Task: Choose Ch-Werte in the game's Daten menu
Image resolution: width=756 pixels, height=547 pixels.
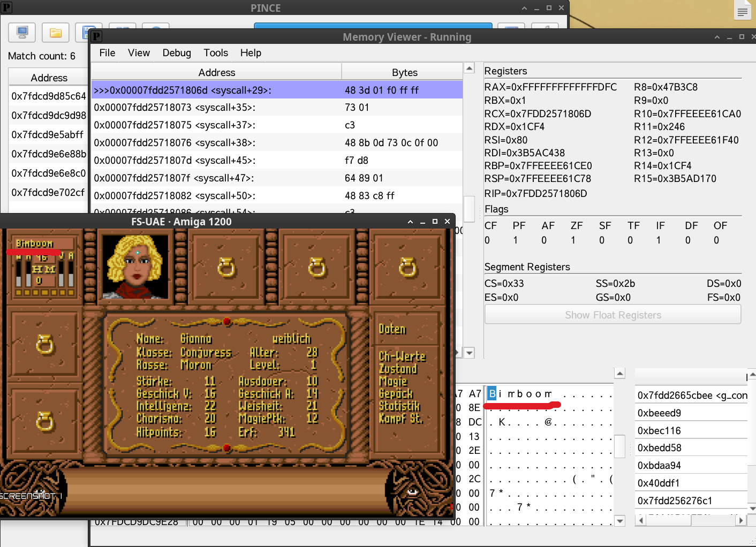Action: [402, 356]
